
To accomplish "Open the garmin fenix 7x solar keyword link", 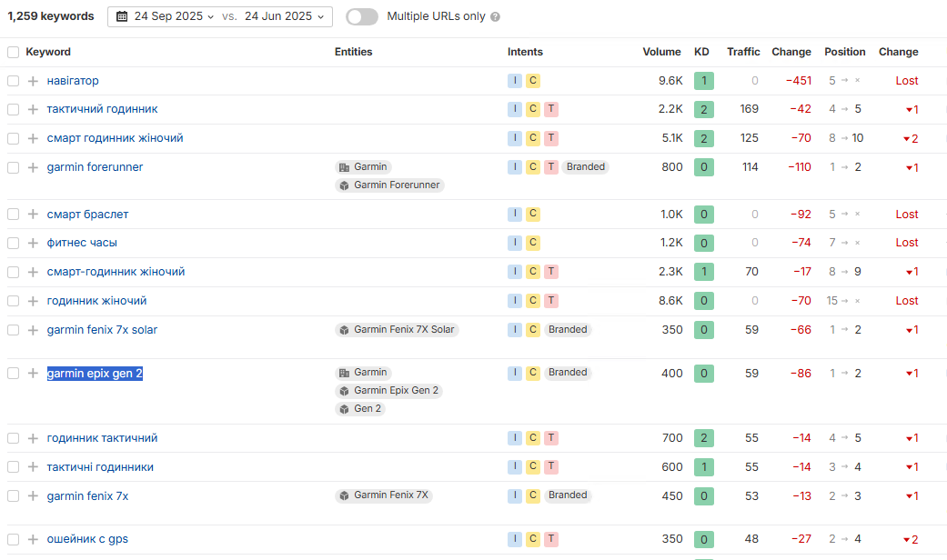I will [x=102, y=330].
